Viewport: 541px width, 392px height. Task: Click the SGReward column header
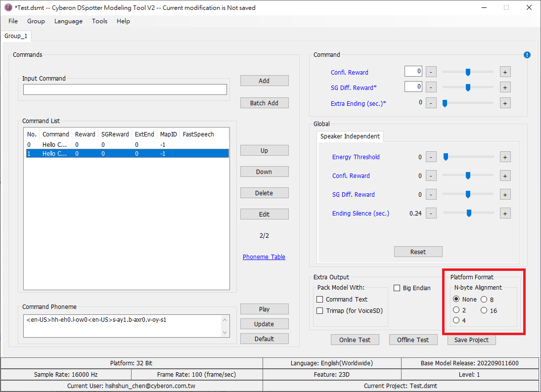115,134
